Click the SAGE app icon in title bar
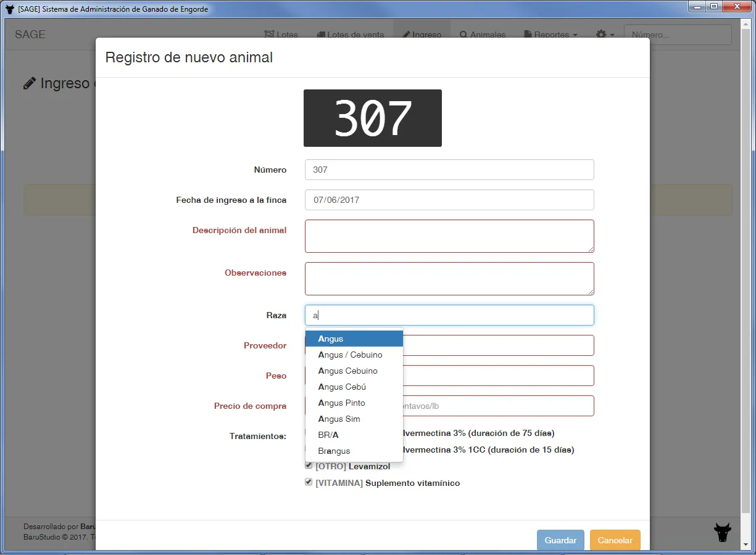This screenshot has width=756, height=555. [x=9, y=9]
